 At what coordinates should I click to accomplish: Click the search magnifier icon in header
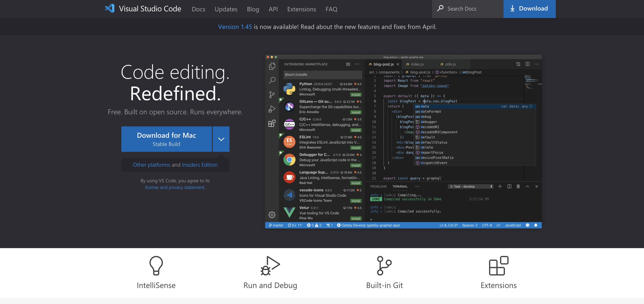[440, 9]
